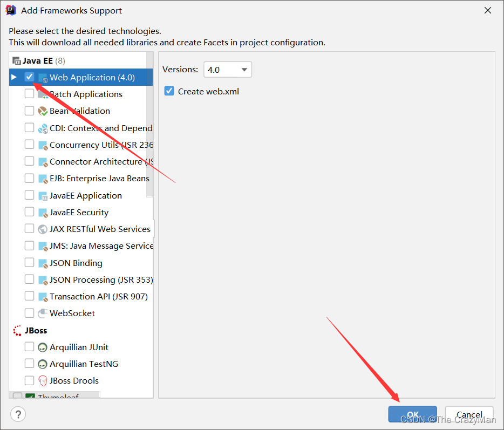Click the JBoss Drools face icon
The image size is (504, 430).
point(43,381)
